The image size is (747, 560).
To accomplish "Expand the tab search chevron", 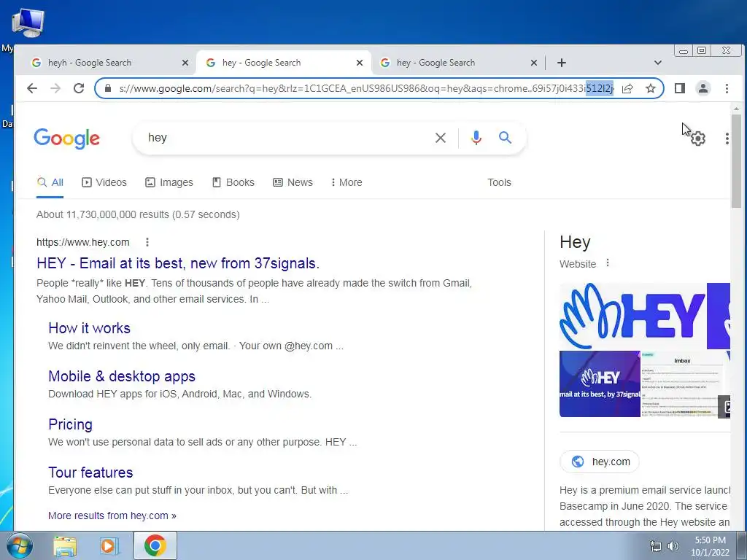I will point(658,63).
